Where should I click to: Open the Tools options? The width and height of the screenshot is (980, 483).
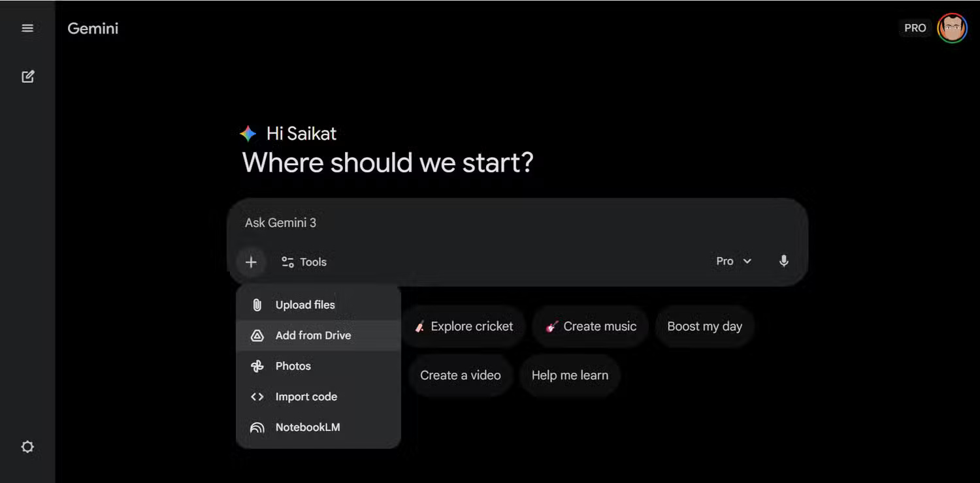pos(304,262)
